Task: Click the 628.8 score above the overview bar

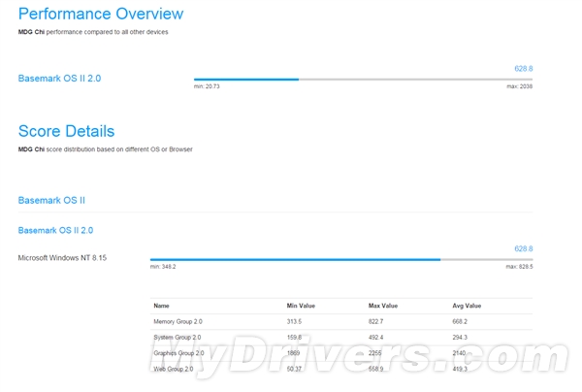Action: click(524, 69)
